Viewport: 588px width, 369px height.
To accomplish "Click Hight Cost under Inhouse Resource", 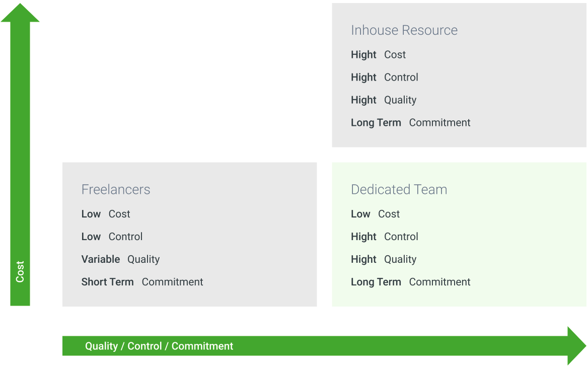I will [379, 55].
